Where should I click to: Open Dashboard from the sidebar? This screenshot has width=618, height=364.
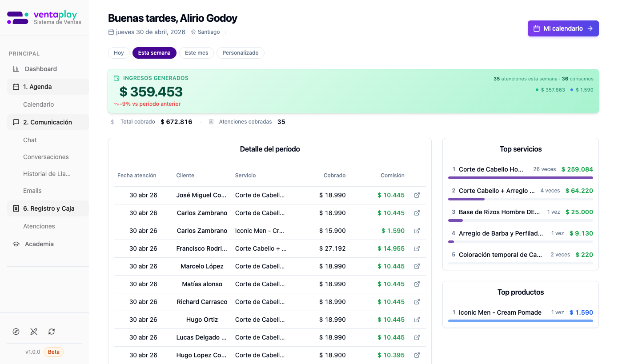41,69
